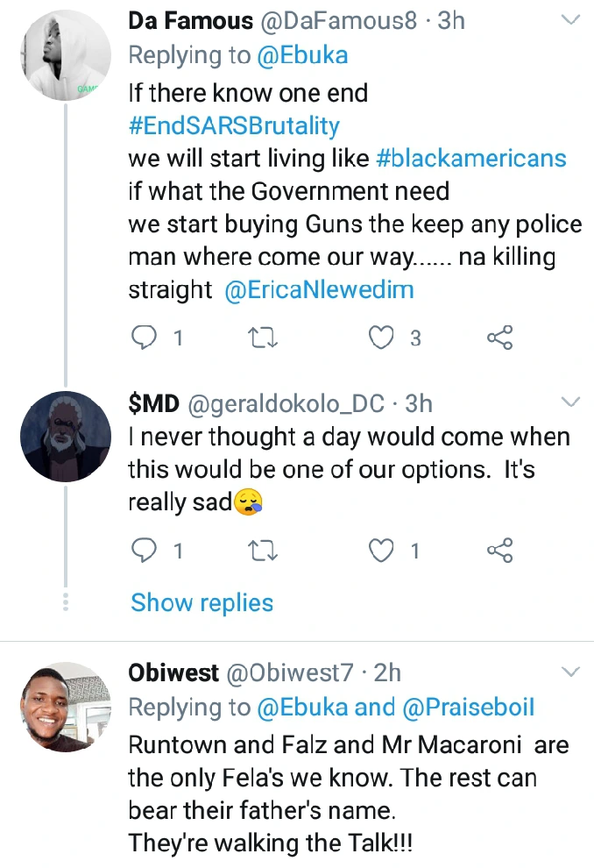View $MD's profile avatar
Viewport: 594px width, 868px height.
(x=65, y=436)
